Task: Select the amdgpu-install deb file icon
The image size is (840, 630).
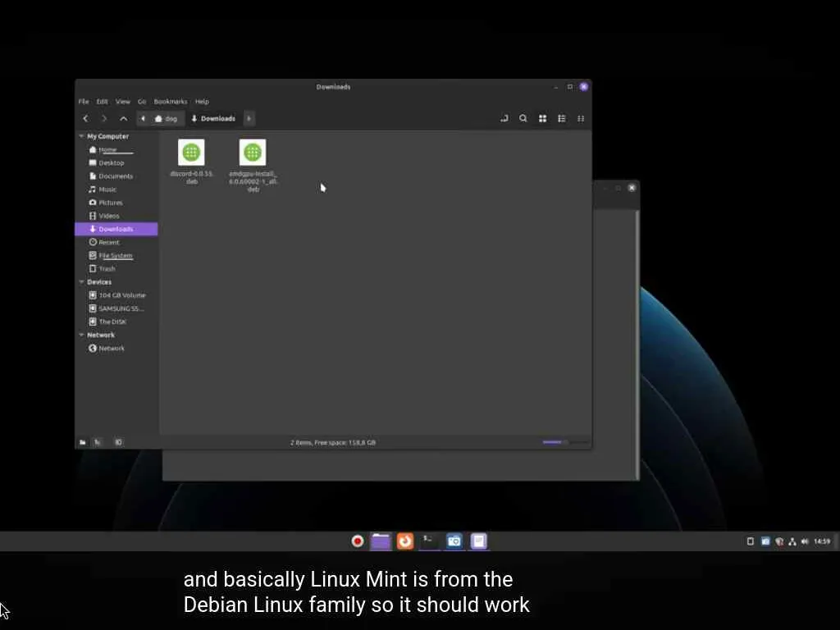Action: coord(253,153)
